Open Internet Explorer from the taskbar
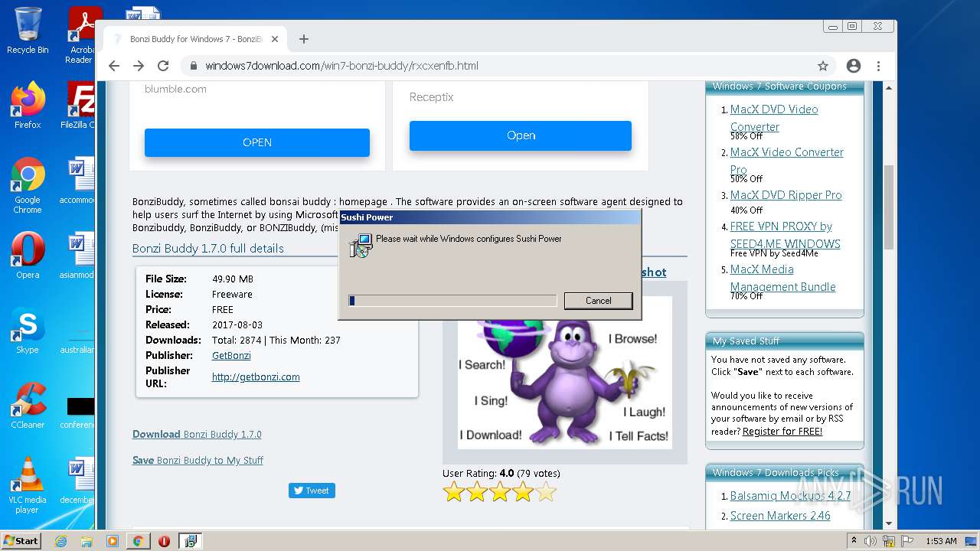Screen dimensions: 980x551 point(61,541)
